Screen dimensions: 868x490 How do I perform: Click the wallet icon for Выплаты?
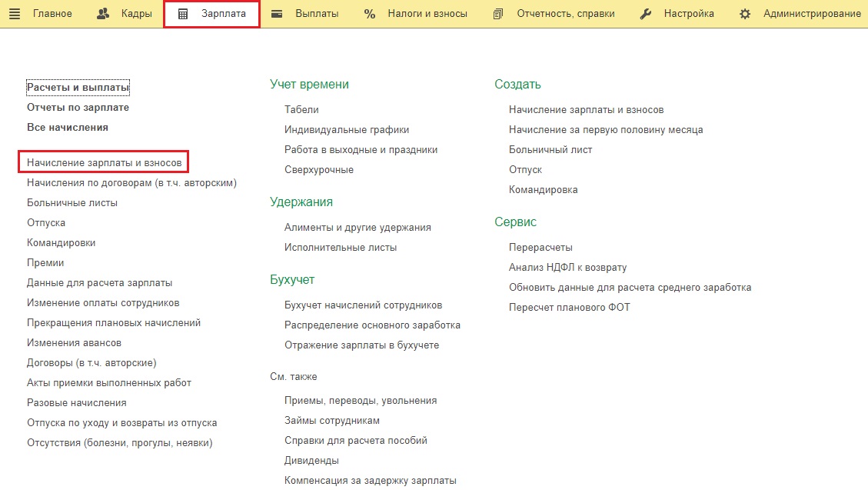(277, 14)
